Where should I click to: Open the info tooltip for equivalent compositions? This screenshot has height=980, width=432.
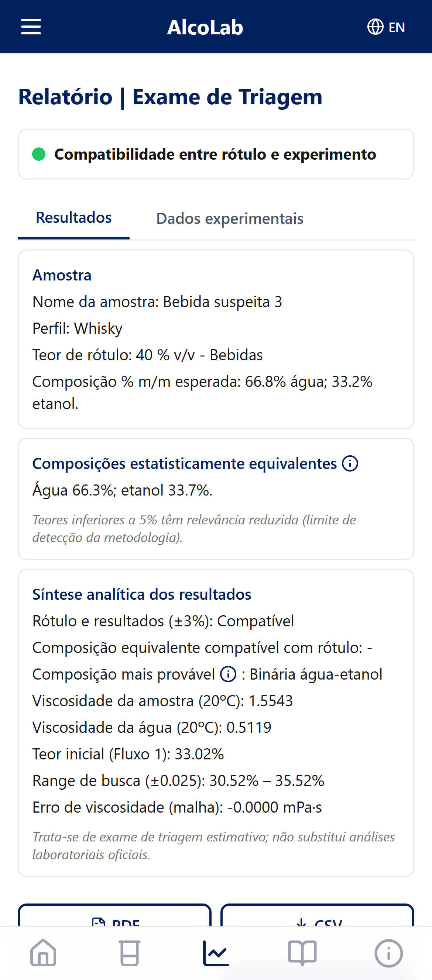pyautogui.click(x=350, y=463)
